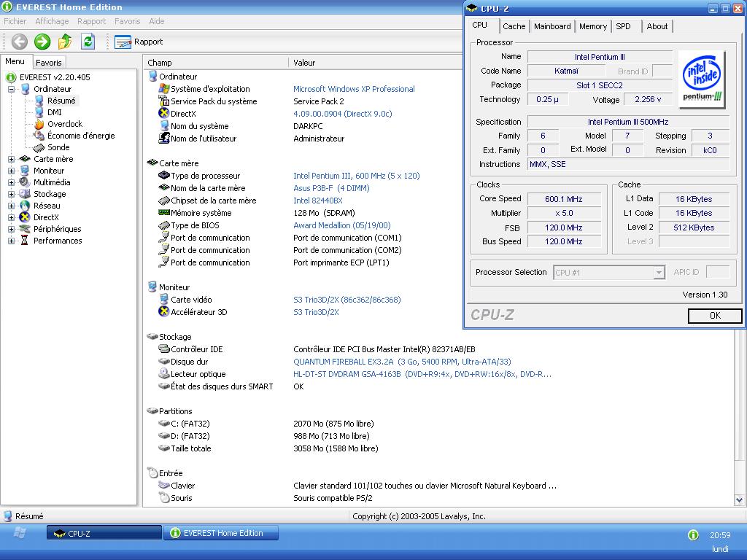Expand the Périphériques tree node
The image size is (747, 560).
click(12, 229)
